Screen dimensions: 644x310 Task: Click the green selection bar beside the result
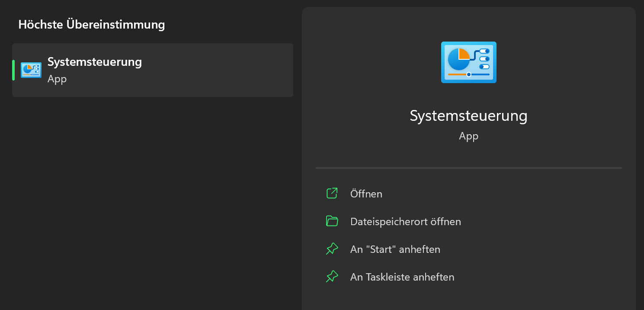pyautogui.click(x=13, y=70)
